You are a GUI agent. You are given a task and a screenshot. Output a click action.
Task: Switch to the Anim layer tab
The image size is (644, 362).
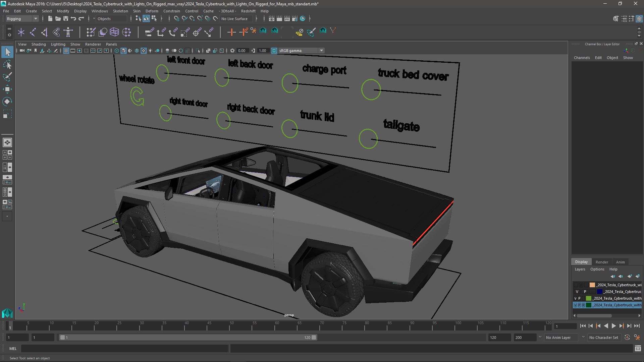coord(620,262)
